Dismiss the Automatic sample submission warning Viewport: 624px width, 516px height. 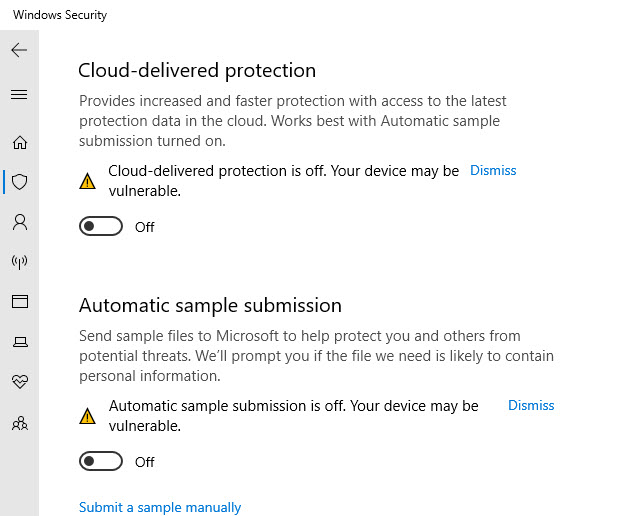pos(531,406)
